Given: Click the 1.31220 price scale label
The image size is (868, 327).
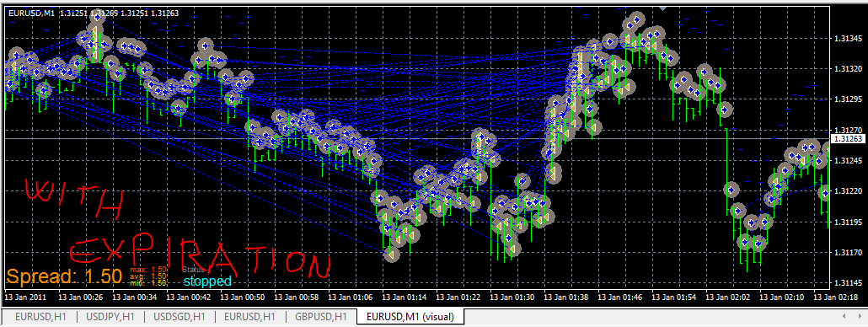Looking at the screenshot, I should pos(847,191).
